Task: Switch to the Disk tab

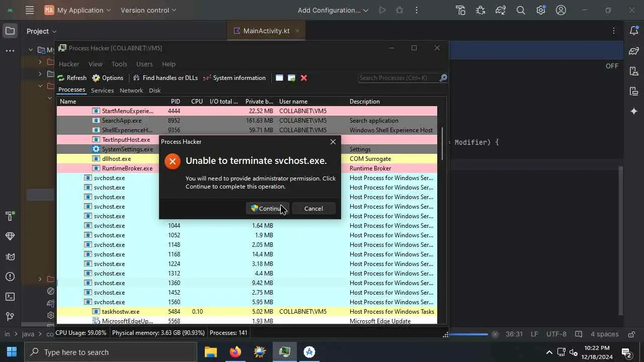Action: point(154,90)
